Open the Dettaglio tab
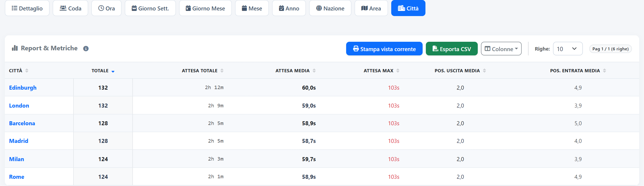Image resolution: width=644 pixels, height=186 pixels. pyautogui.click(x=27, y=8)
